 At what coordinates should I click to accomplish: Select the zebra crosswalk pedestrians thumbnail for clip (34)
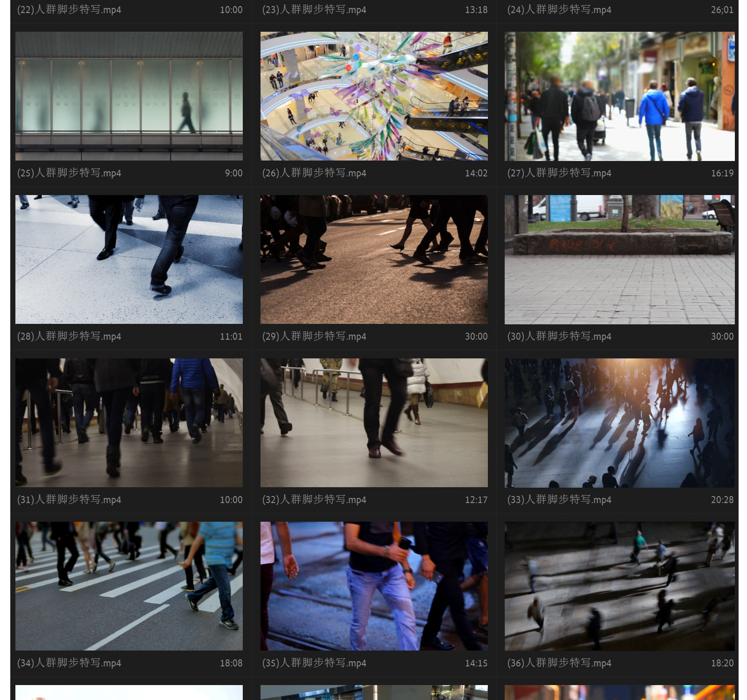[x=129, y=586]
